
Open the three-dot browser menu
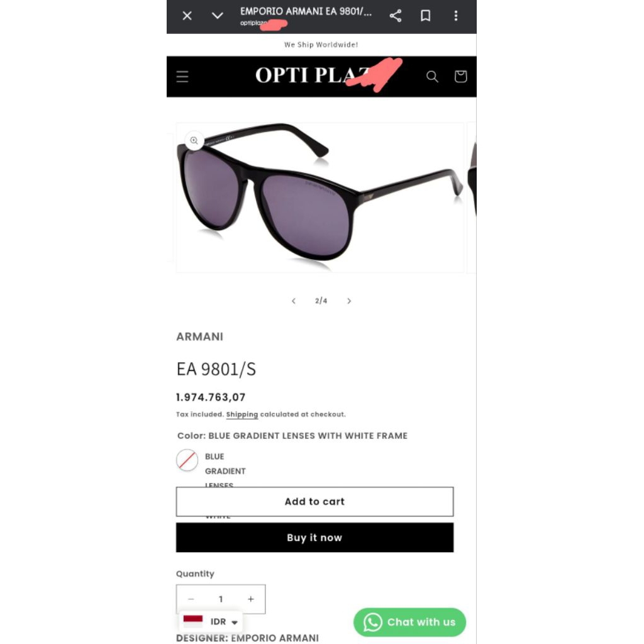point(456,16)
